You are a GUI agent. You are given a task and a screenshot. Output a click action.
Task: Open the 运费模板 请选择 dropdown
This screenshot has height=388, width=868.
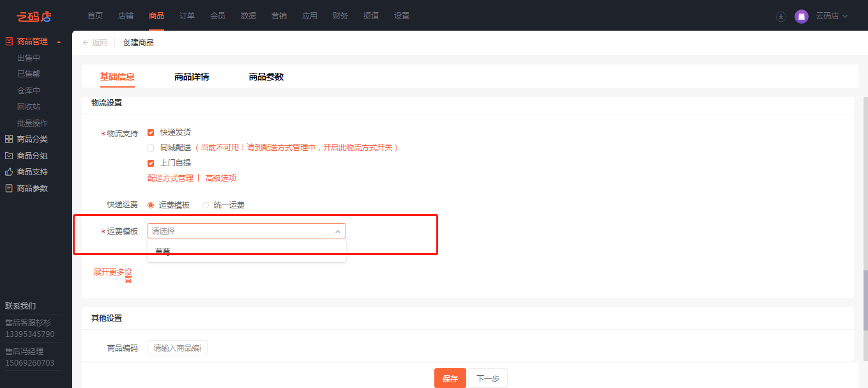247,231
